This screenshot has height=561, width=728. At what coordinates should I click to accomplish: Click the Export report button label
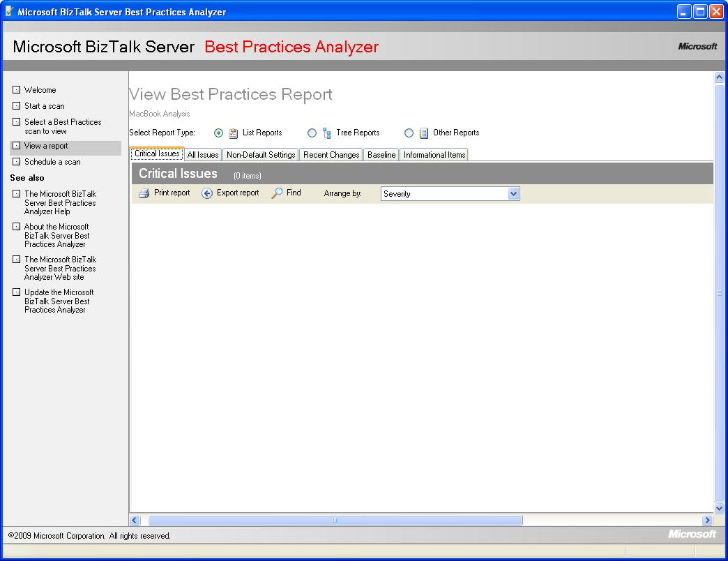click(x=238, y=193)
